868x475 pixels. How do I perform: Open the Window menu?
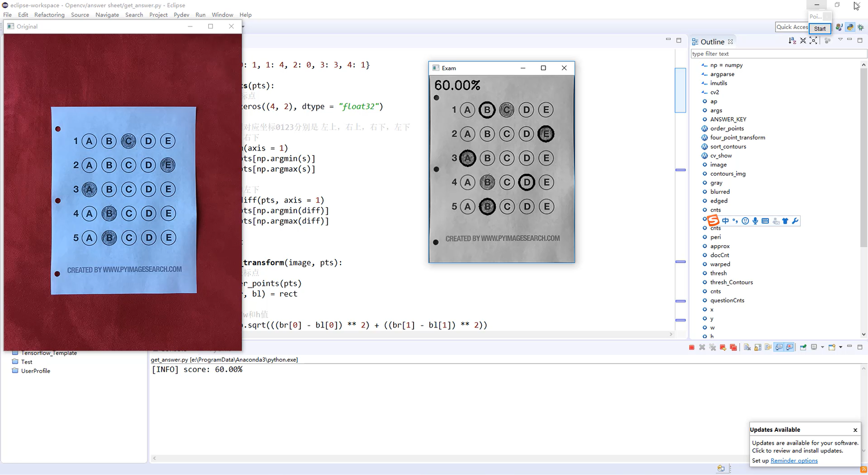(x=222, y=15)
